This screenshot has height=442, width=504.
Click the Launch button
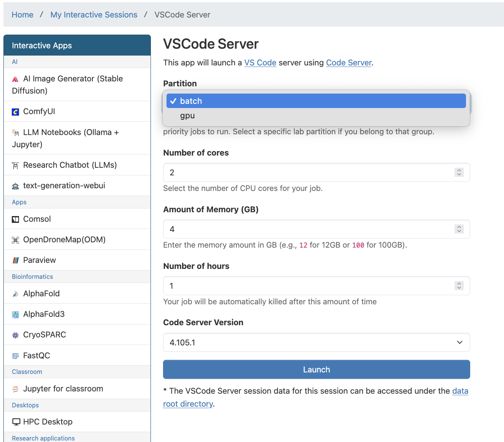[x=316, y=369]
